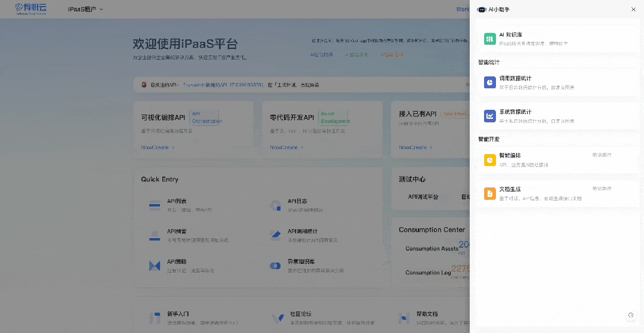Screen dimensions: 644x333
Task: Click the 文档生成 orange document icon
Action: click(x=489, y=193)
